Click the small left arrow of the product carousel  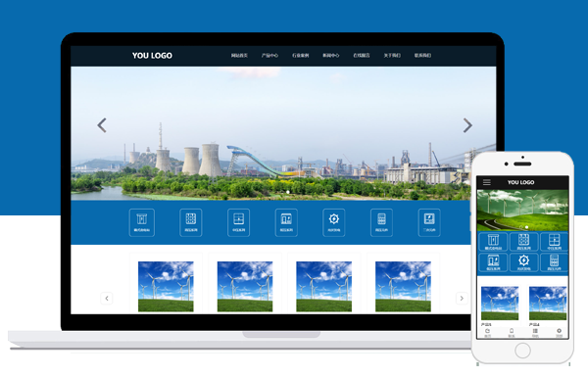click(107, 299)
